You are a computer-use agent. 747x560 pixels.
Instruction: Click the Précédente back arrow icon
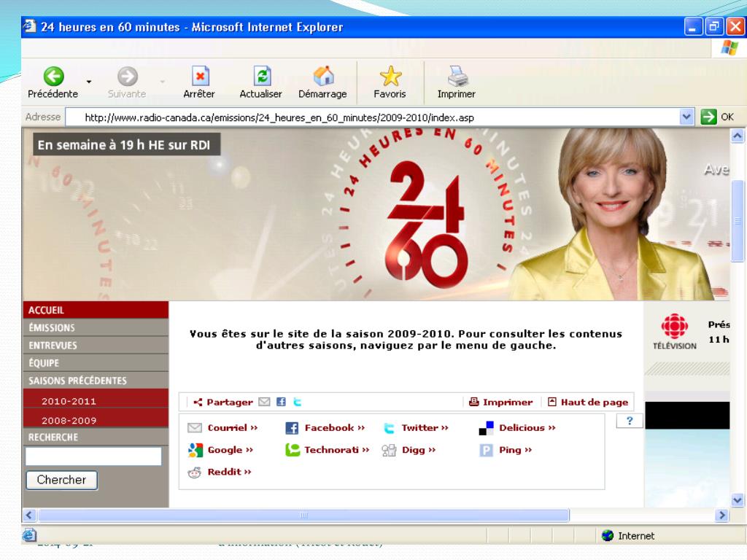click(54, 76)
